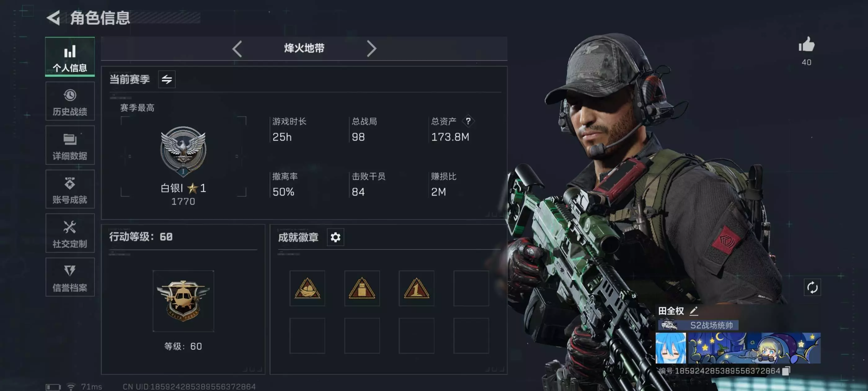Image resolution: width=868 pixels, height=391 pixels.
Task: Open the 社交定制 tab
Action: (70, 233)
